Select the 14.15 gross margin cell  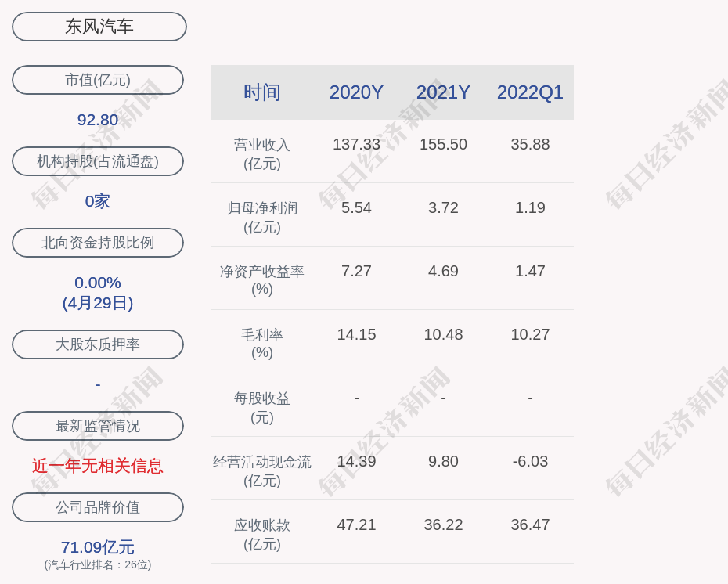pos(357,334)
